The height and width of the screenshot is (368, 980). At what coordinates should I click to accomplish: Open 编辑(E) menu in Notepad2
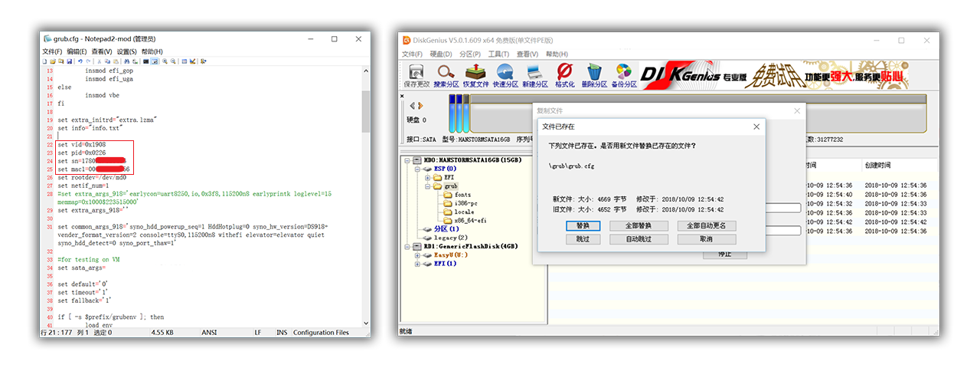pyautogui.click(x=77, y=51)
